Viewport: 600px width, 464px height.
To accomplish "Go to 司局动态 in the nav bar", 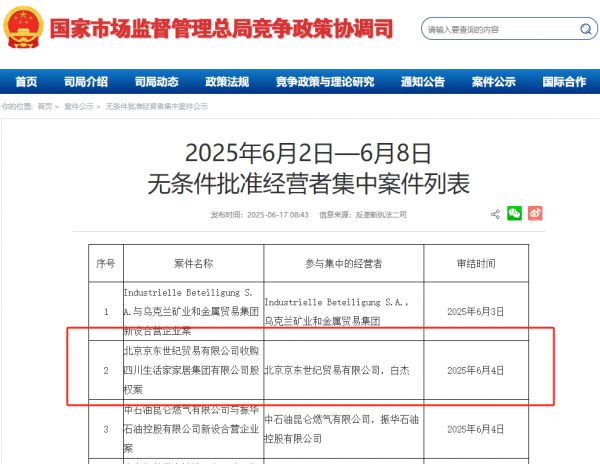I will (156, 82).
